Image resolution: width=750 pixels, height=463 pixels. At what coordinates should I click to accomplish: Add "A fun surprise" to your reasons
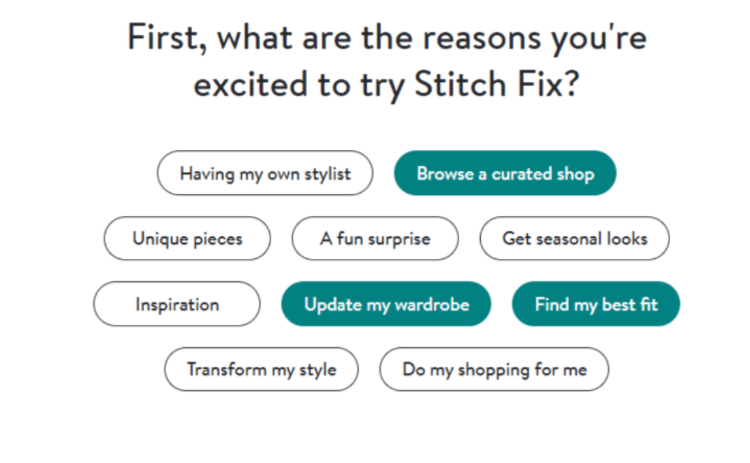point(375,238)
